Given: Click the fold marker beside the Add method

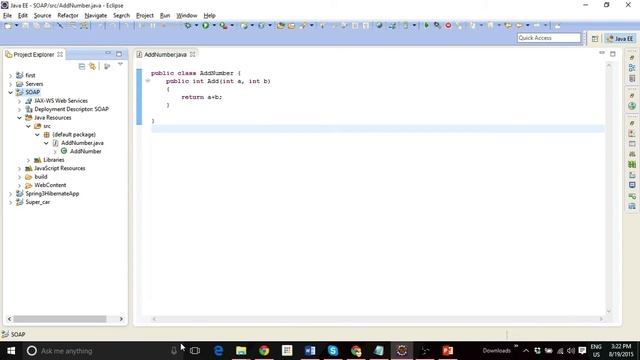Looking at the screenshot, I should [x=148, y=81].
